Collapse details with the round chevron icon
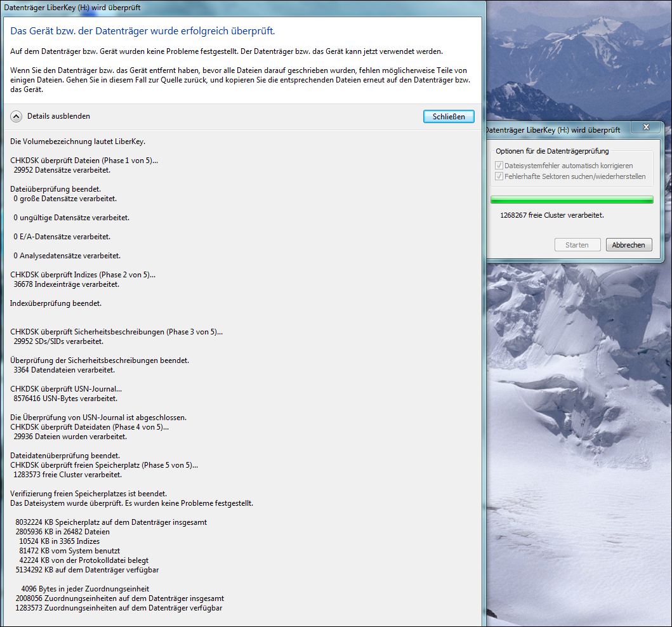Image resolution: width=672 pixels, height=627 pixels. (16, 116)
